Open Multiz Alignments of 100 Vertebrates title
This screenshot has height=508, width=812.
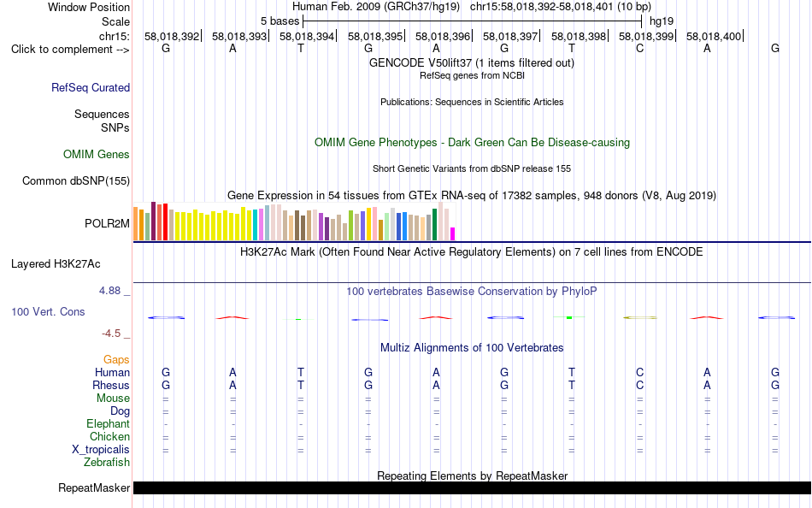472,348
